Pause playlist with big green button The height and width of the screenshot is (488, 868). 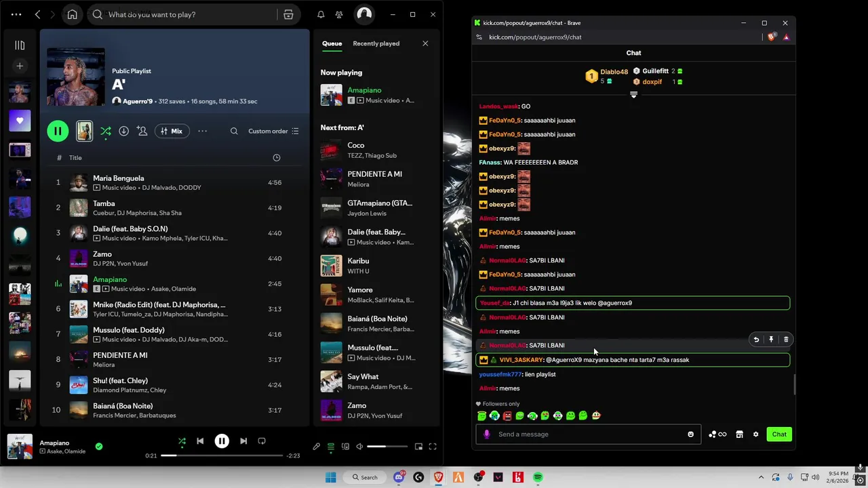point(58,131)
